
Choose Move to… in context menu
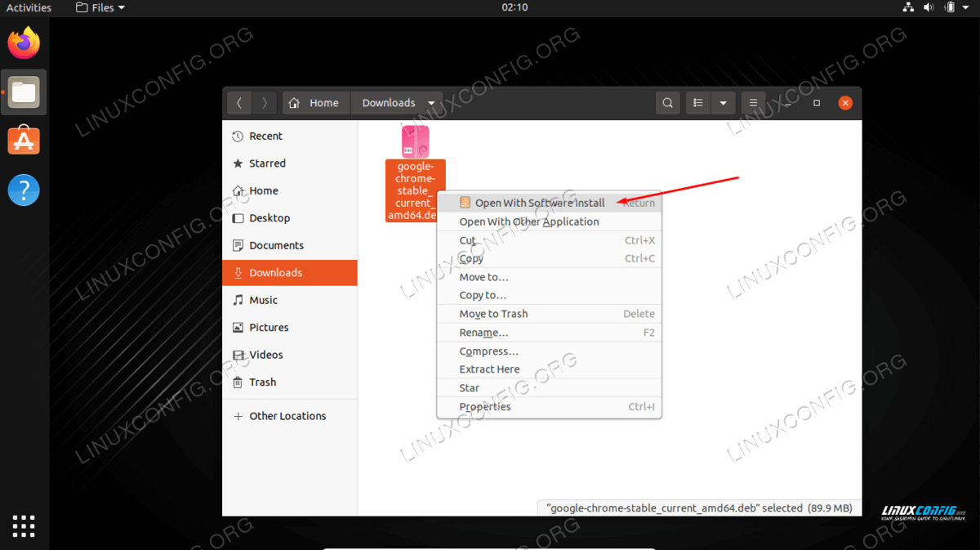[549, 277]
